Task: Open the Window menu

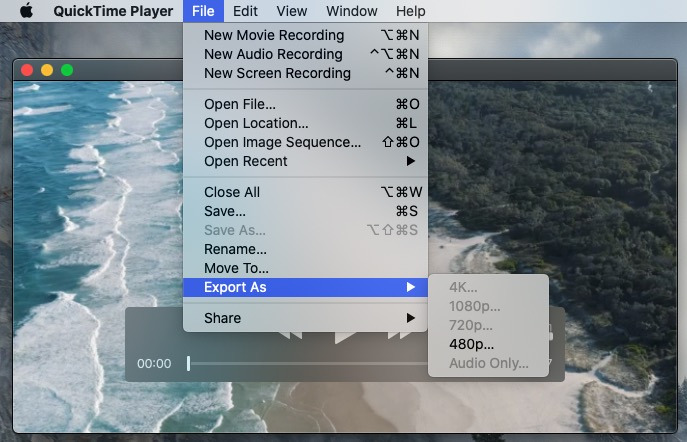Action: coord(352,11)
